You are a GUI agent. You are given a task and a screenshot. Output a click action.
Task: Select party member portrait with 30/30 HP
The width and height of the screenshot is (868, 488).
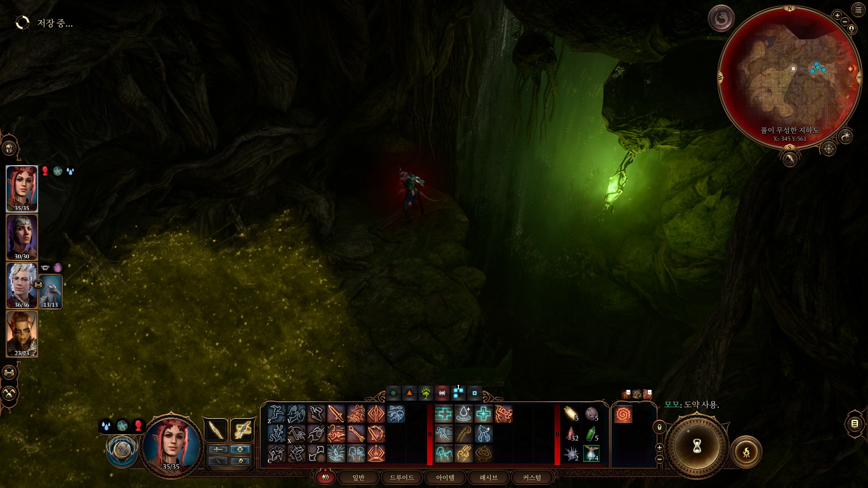(x=22, y=237)
